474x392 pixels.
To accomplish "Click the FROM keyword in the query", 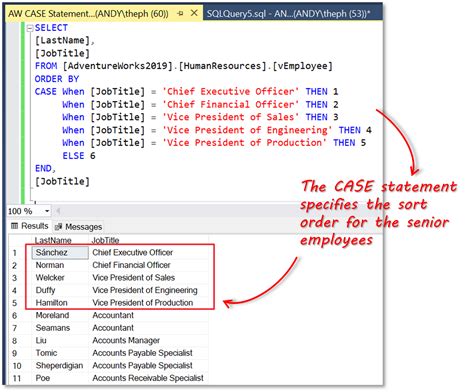I will 46,66.
